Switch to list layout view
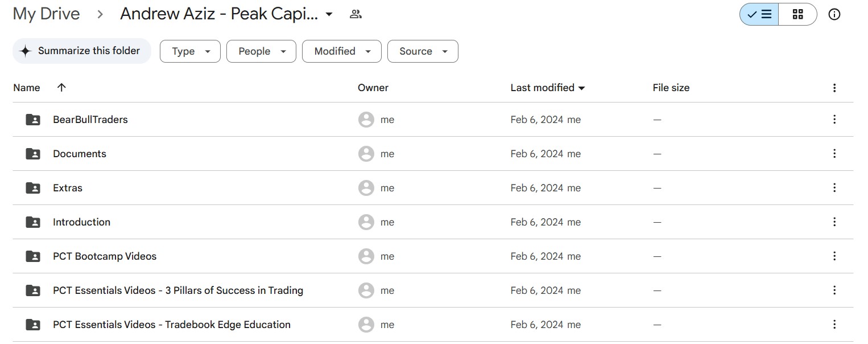Image resolution: width=868 pixels, height=344 pixels. 759,15
